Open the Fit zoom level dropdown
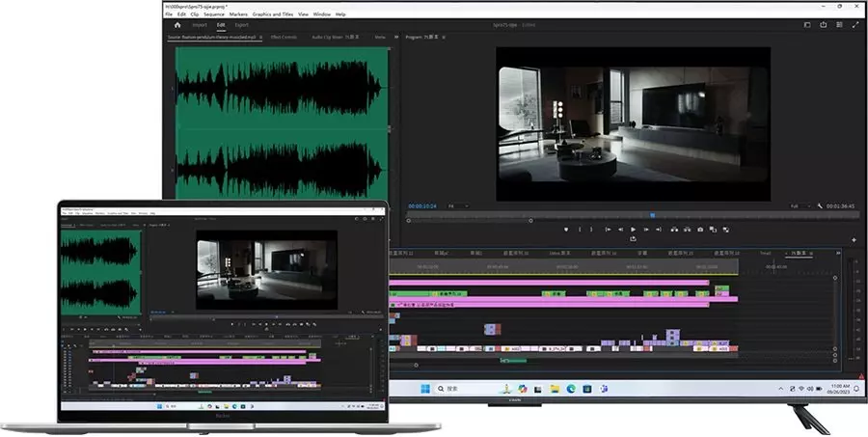868x437 pixels. [x=458, y=206]
